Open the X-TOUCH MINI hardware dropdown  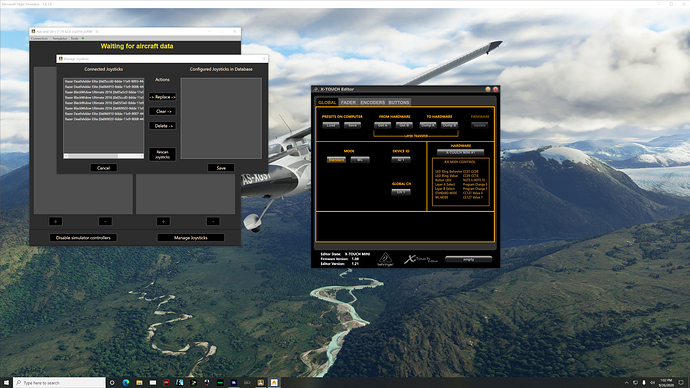pos(460,153)
